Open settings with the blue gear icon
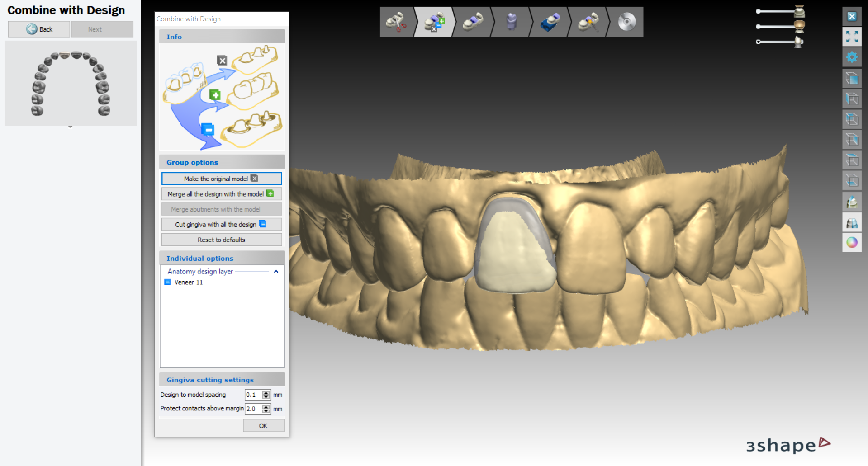868x466 pixels. tap(852, 57)
